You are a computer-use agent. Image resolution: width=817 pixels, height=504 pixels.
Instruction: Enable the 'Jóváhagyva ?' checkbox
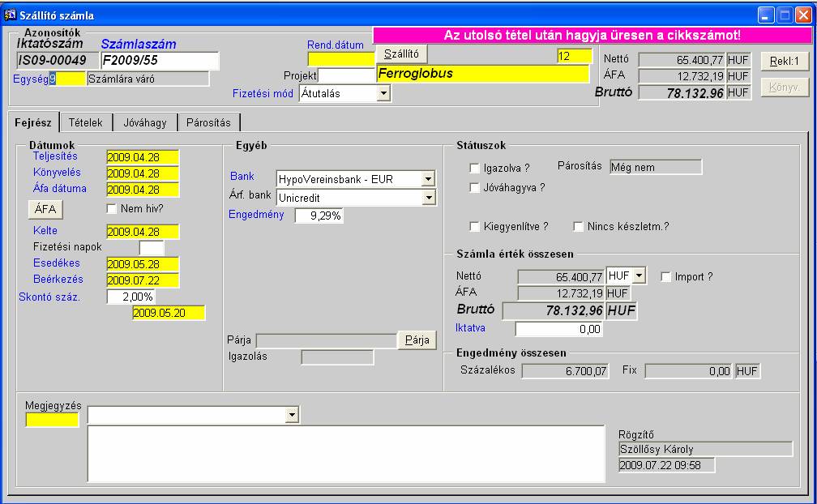coord(474,187)
